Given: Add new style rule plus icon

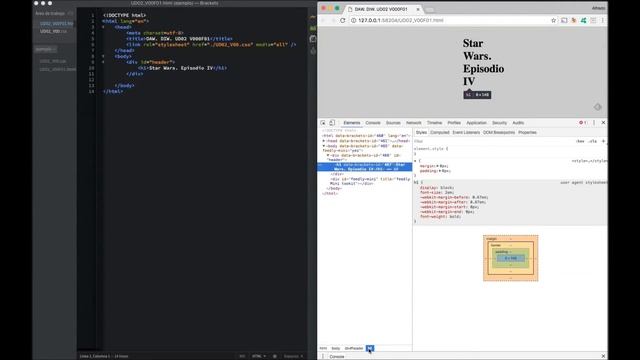Looking at the screenshot, I should [x=603, y=141].
